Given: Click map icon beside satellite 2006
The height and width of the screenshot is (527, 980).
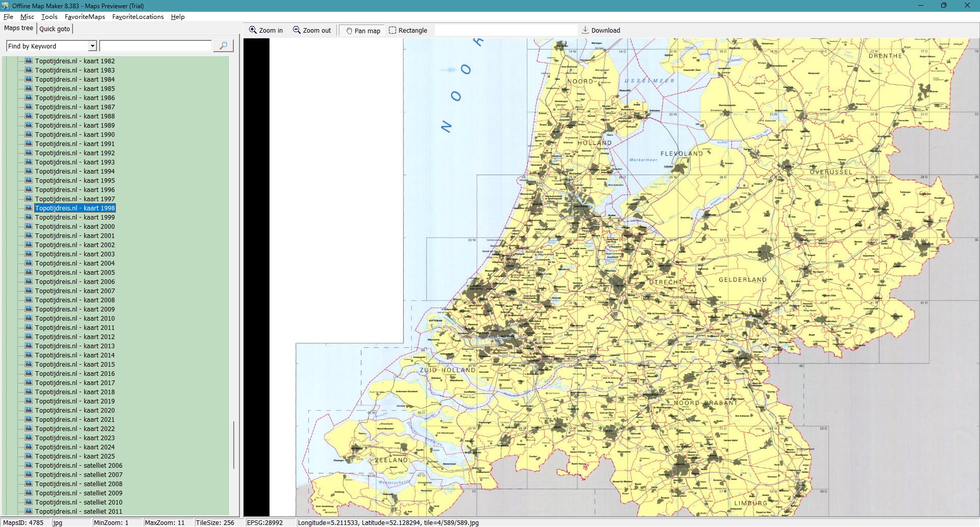Looking at the screenshot, I should (x=29, y=465).
